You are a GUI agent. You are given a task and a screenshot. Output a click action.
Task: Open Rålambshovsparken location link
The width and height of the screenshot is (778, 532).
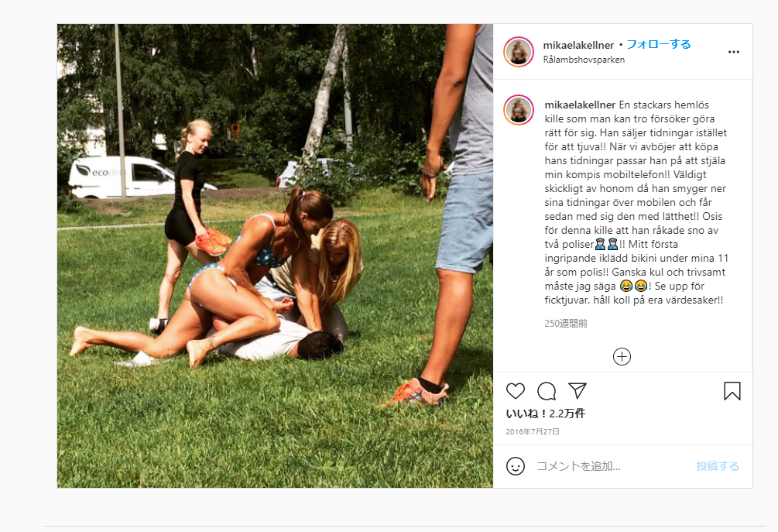tap(584, 60)
